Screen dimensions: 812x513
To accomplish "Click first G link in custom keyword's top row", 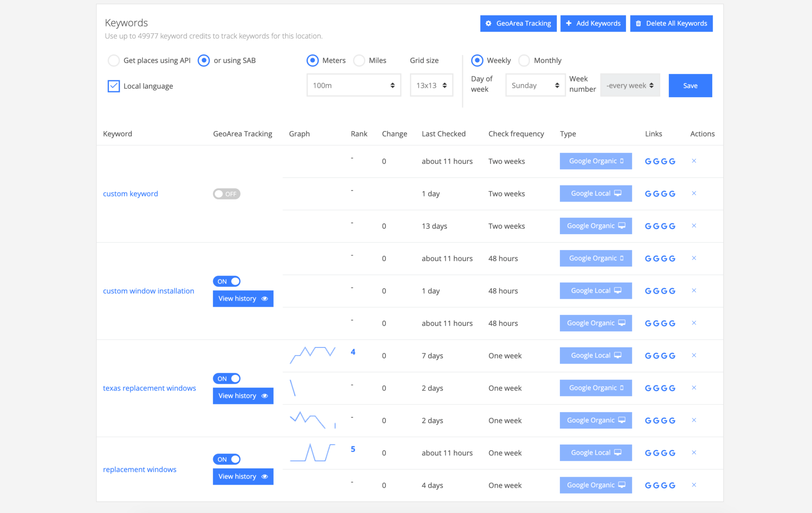I will click(648, 161).
